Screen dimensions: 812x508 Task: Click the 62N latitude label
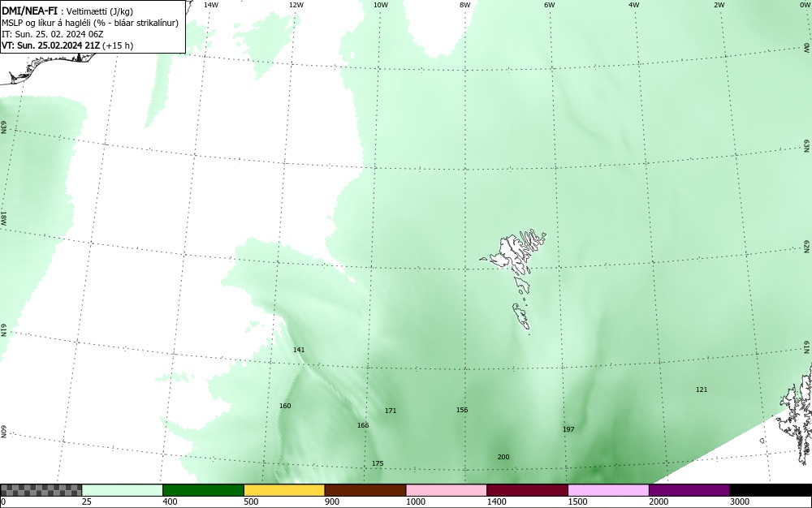[x=807, y=246]
